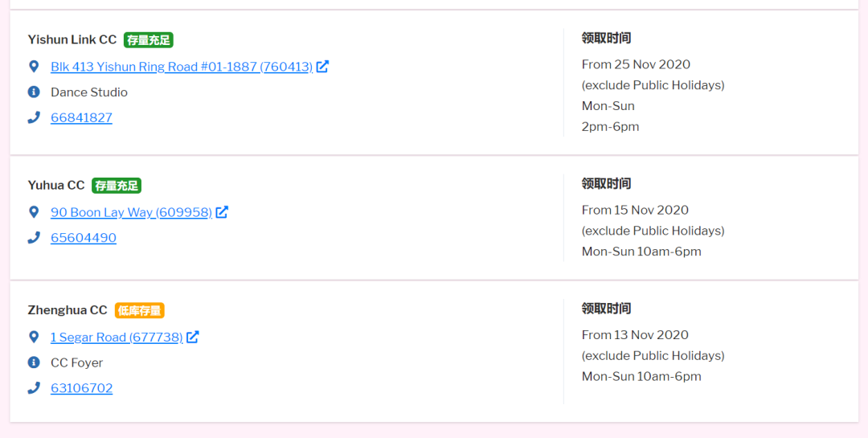The width and height of the screenshot is (868, 438).
Task: Click the phone icon beside 66841827
Action: click(34, 117)
